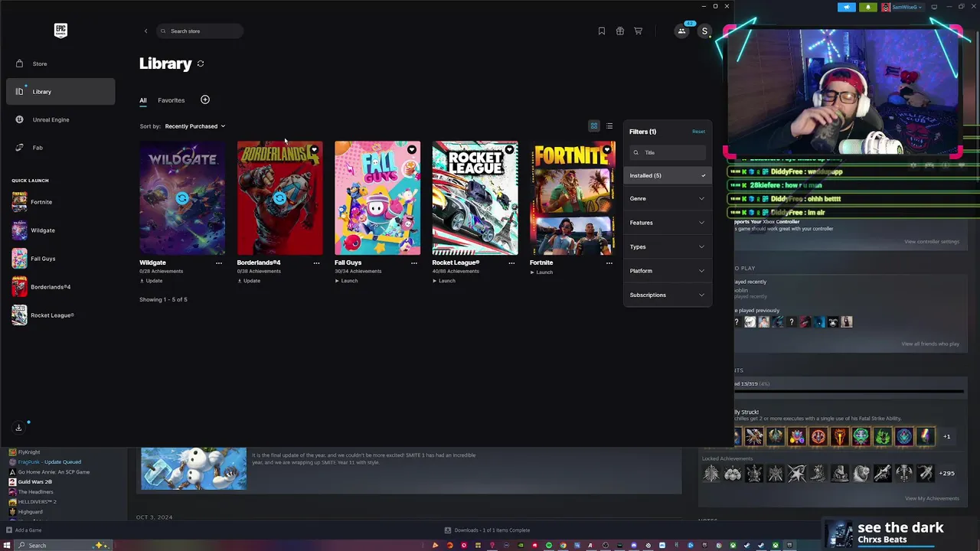Viewport: 980px width, 551px height.
Task: Click Update under Wildgate
Action: [151, 281]
